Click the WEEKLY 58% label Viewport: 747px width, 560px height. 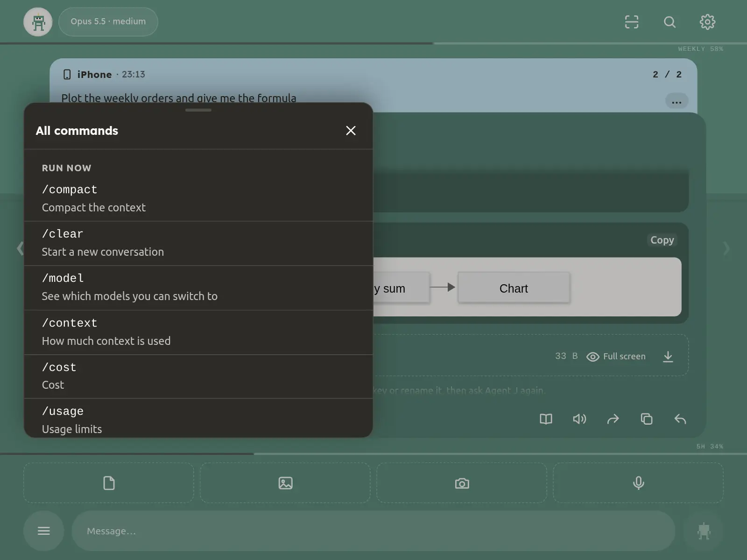[700, 49]
